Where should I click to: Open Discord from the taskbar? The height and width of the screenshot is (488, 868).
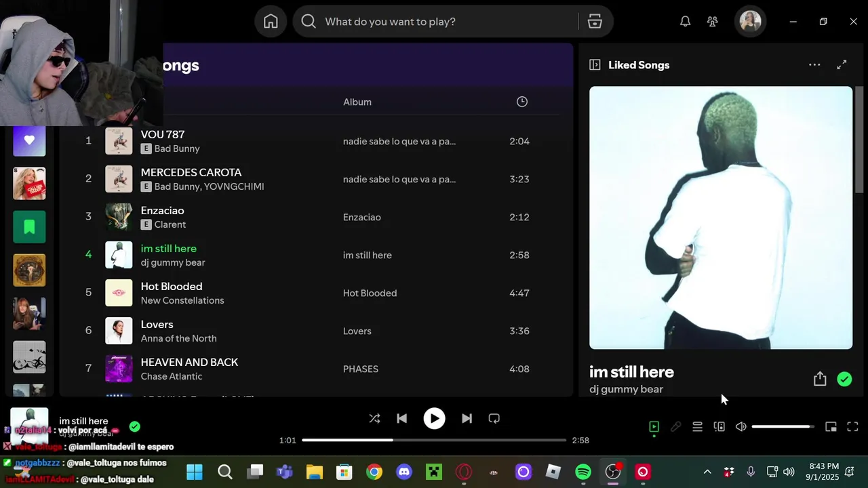pyautogui.click(x=404, y=472)
